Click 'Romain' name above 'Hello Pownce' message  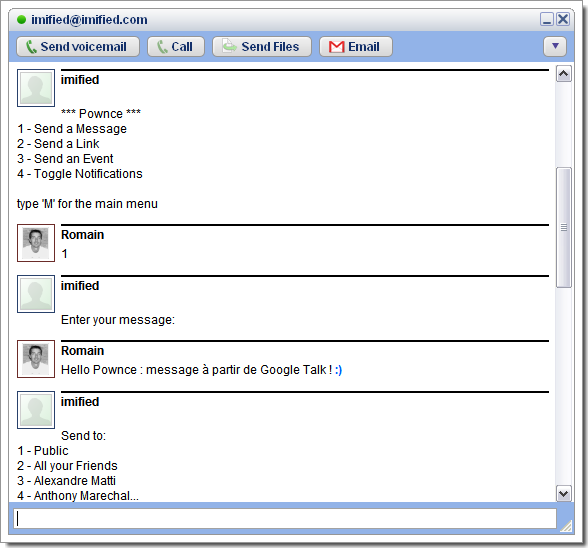pos(82,351)
